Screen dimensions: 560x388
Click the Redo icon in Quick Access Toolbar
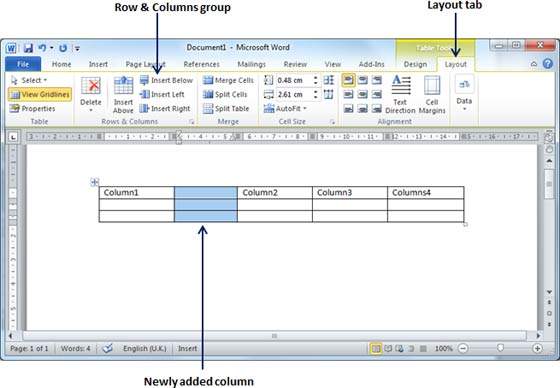(x=63, y=48)
